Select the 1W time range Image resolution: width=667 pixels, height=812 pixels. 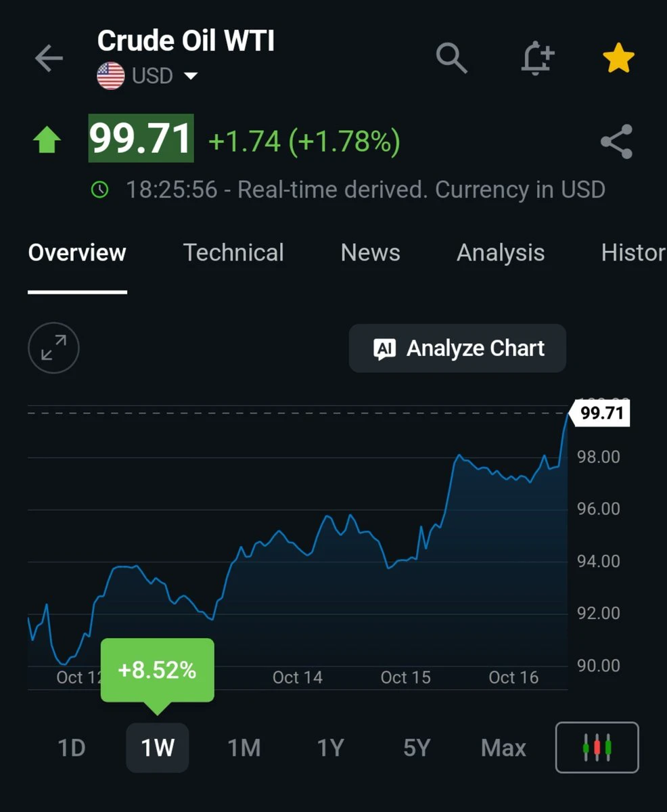158,748
